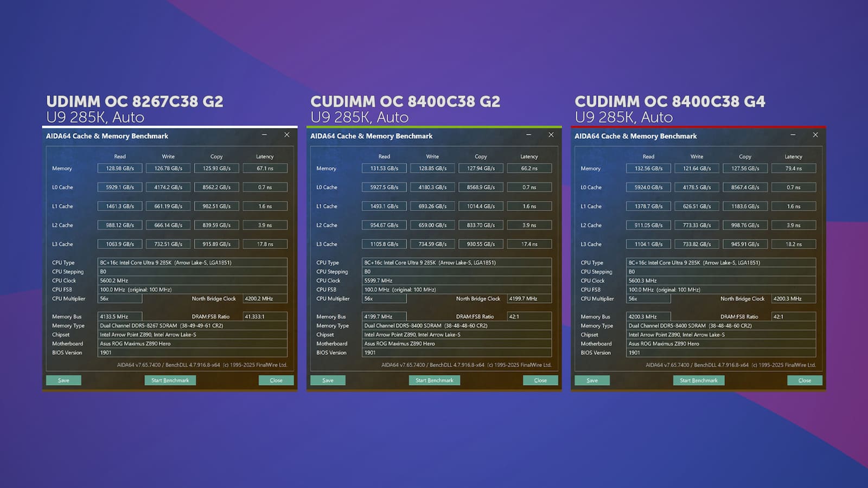The height and width of the screenshot is (488, 868).
Task: Click North Bridge Clock 4199.7 MHz field
Action: [529, 298]
